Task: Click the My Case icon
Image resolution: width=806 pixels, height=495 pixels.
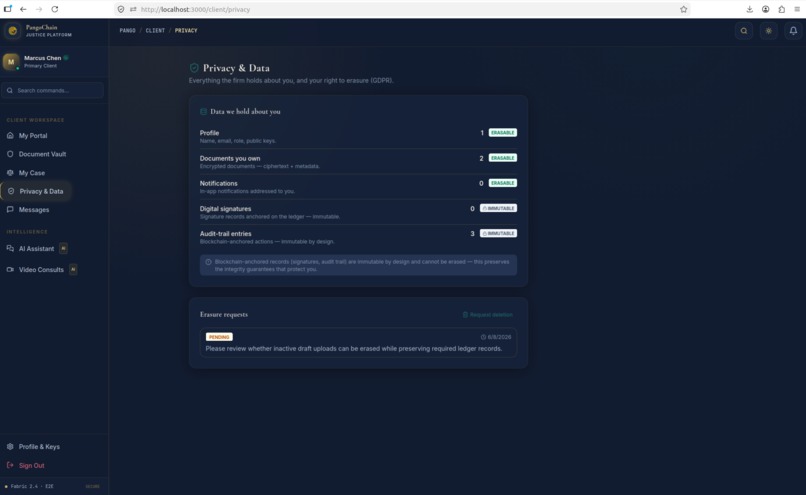Action: click(x=10, y=173)
